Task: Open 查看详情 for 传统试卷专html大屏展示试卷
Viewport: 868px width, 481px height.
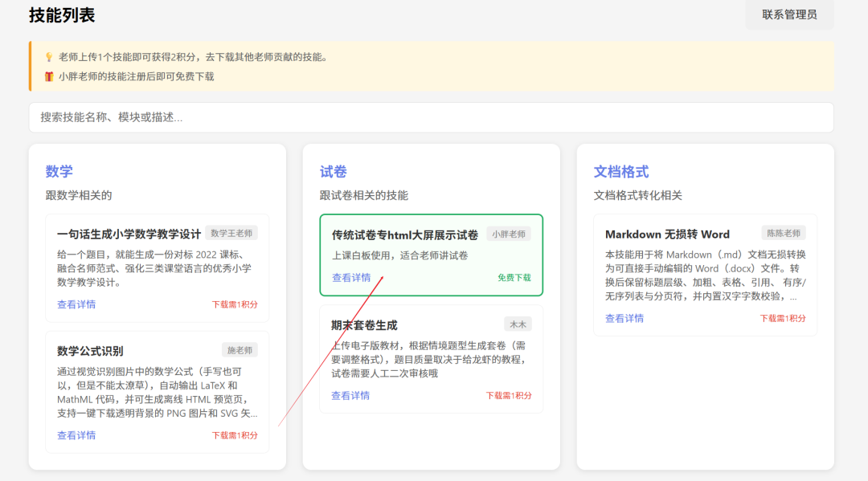Action: click(x=351, y=278)
